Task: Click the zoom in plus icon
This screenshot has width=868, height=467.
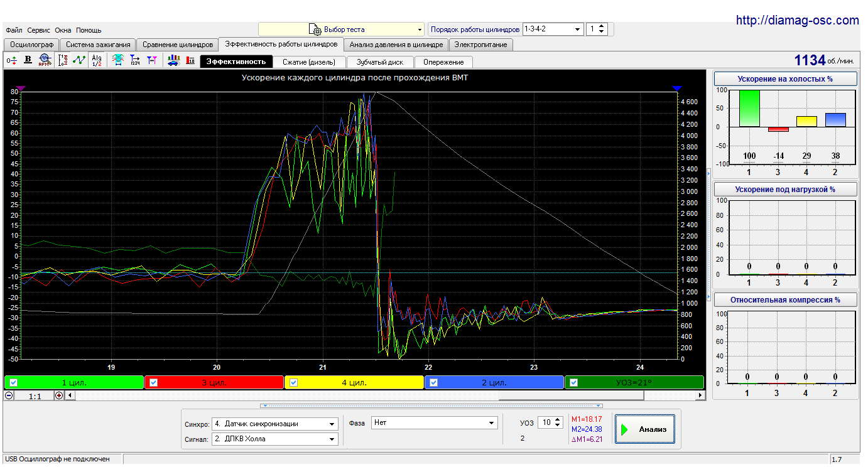Action: click(x=59, y=395)
